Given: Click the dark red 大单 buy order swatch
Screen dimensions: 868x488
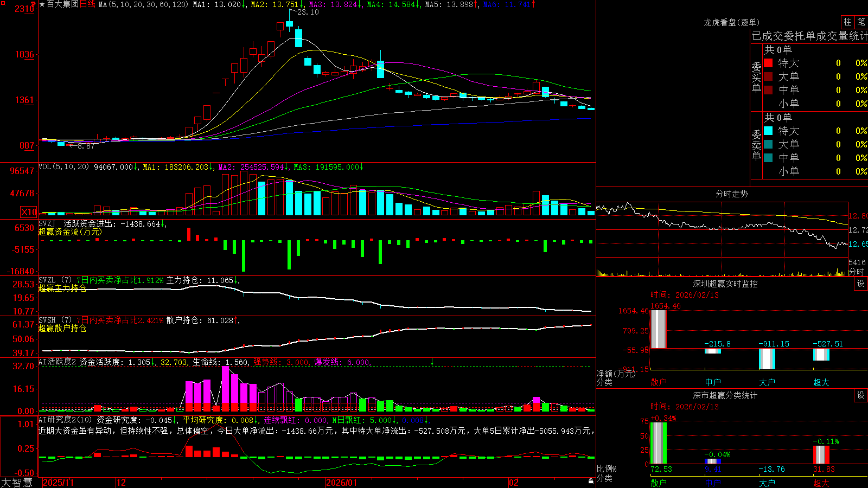Looking at the screenshot, I should [768, 76].
